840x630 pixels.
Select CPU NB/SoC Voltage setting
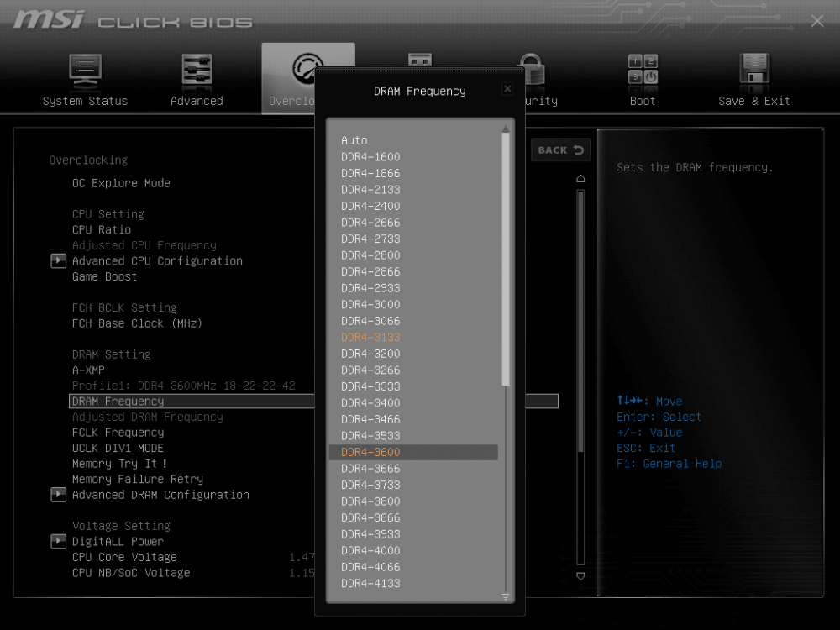[x=131, y=573]
